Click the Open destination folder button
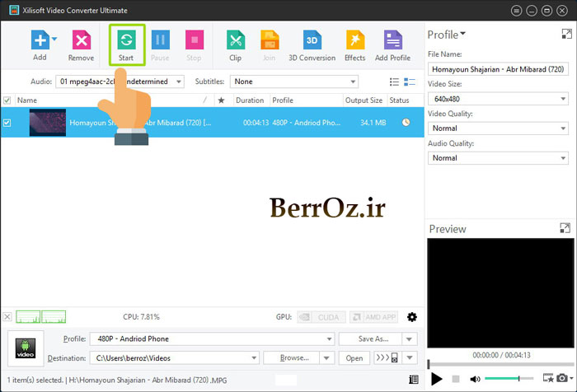Viewport: 577px width, 392px height. (x=354, y=358)
